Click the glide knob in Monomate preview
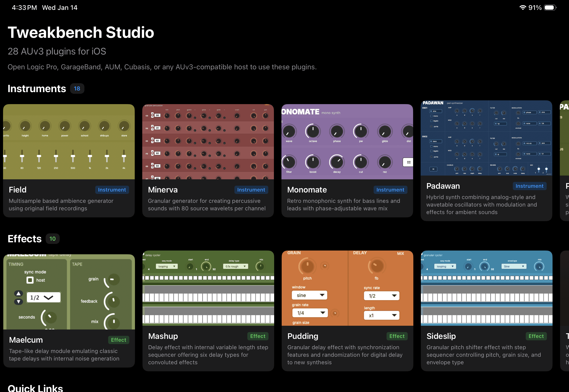Image resolution: width=569 pixels, height=392 pixels. (x=385, y=132)
